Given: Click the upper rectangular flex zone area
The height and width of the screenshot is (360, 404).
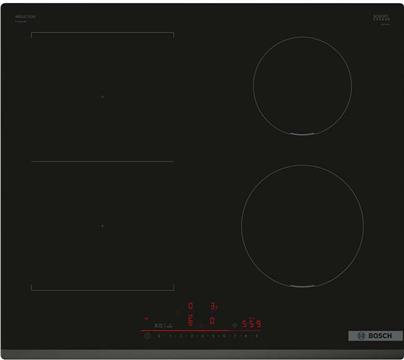Looking at the screenshot, I should point(103,97).
